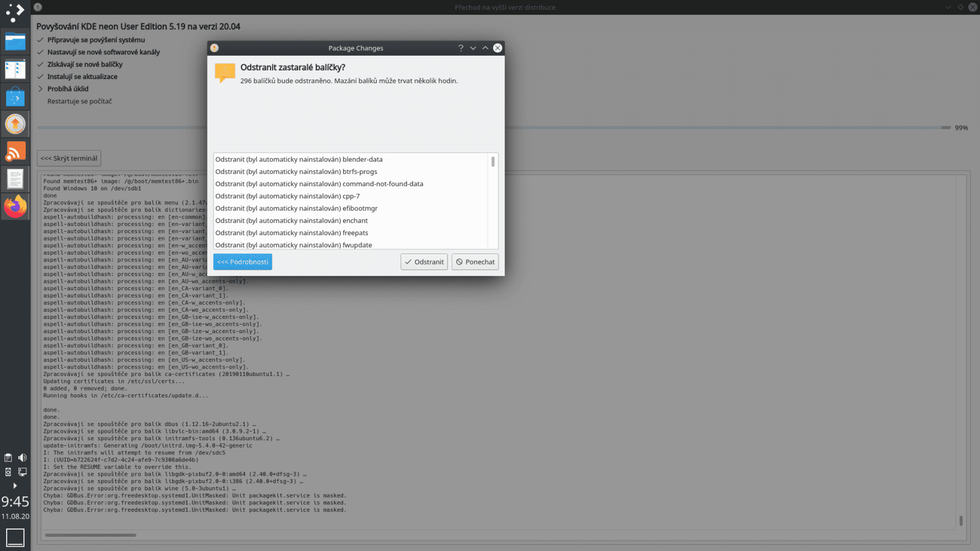Open the Akregator RSS reader dock icon
This screenshot has height=551, width=980.
(15, 151)
